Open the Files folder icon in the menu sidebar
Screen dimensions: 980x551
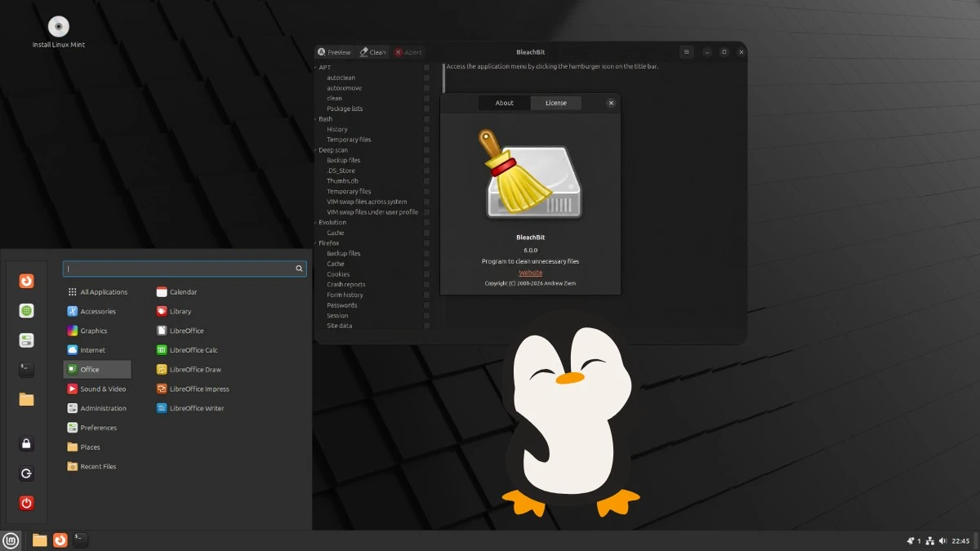coord(25,399)
